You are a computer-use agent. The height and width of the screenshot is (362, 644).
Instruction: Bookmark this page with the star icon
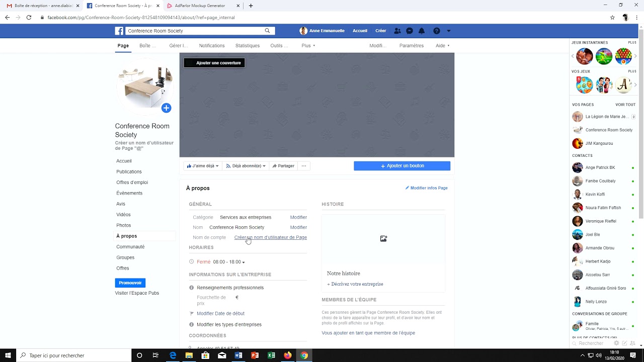pyautogui.click(x=612, y=17)
